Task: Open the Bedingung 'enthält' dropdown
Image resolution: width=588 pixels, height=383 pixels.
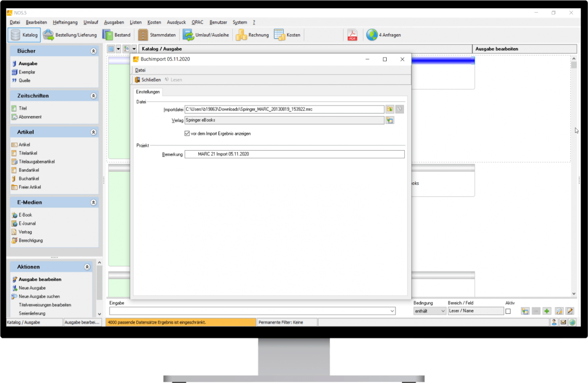Action: 430,311
